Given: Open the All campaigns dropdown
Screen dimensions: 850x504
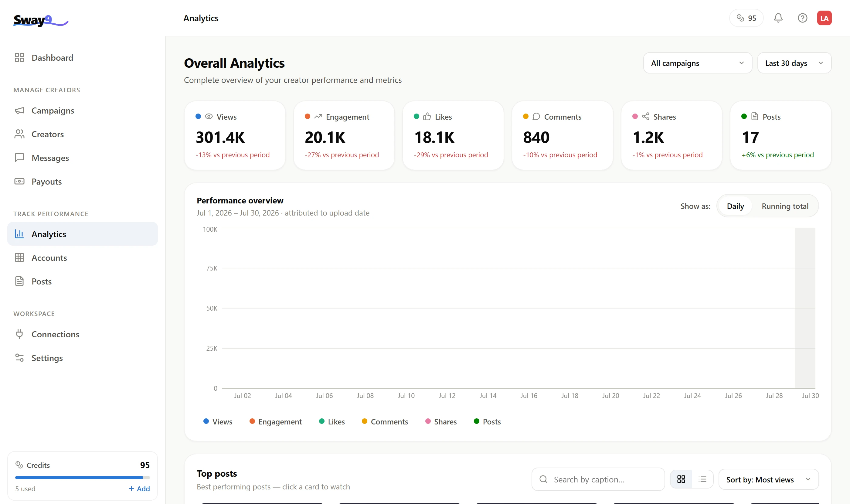Looking at the screenshot, I should pyautogui.click(x=698, y=63).
